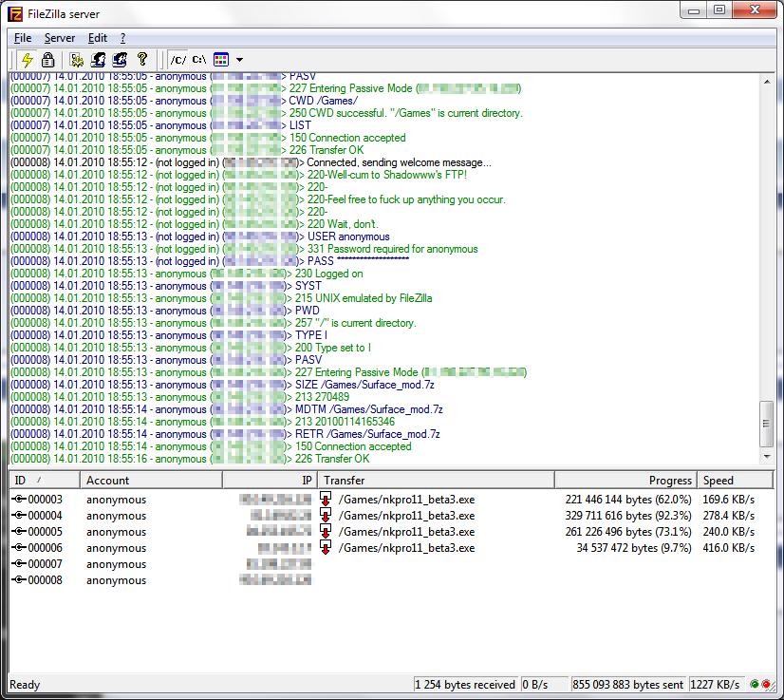Screen dimensions: 784x700
Task: Click the log scrollbar thumb
Action: pos(767,424)
